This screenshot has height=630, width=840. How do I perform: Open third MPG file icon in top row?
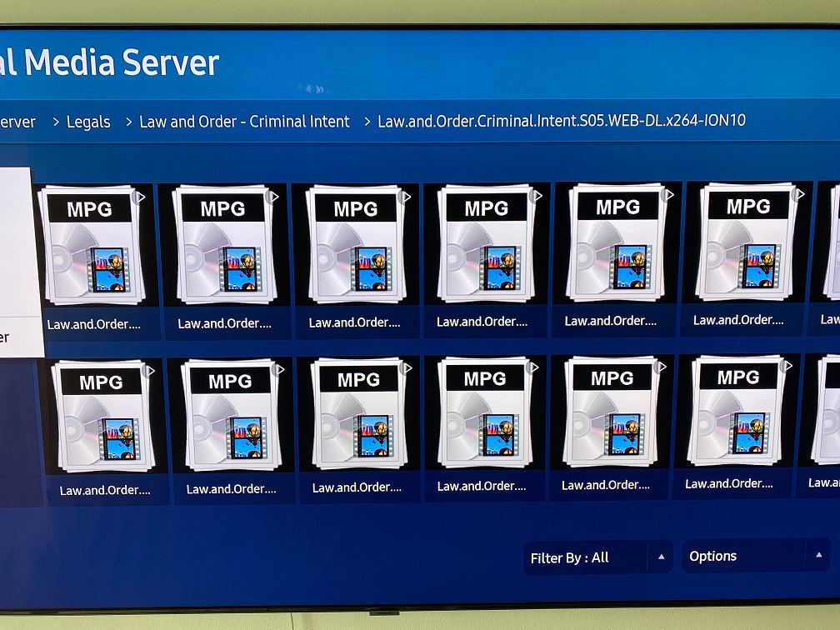point(357,243)
